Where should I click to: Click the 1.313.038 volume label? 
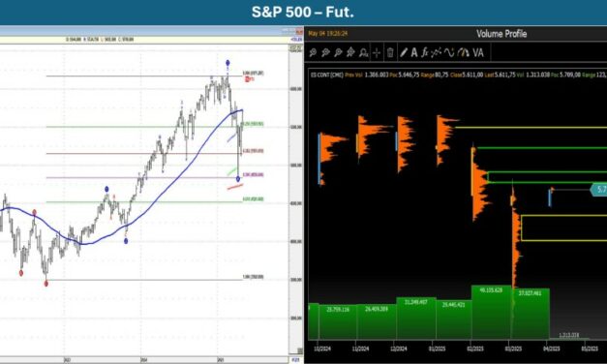pos(568,335)
